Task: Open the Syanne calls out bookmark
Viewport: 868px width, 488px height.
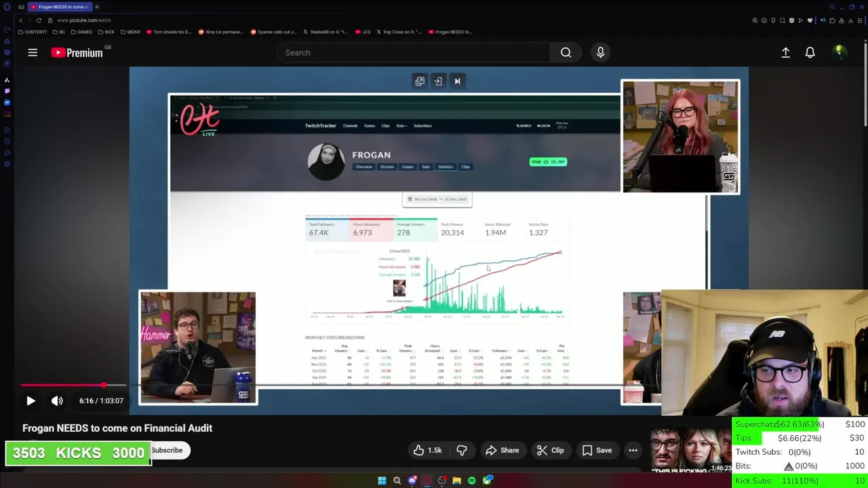Action: point(273,32)
